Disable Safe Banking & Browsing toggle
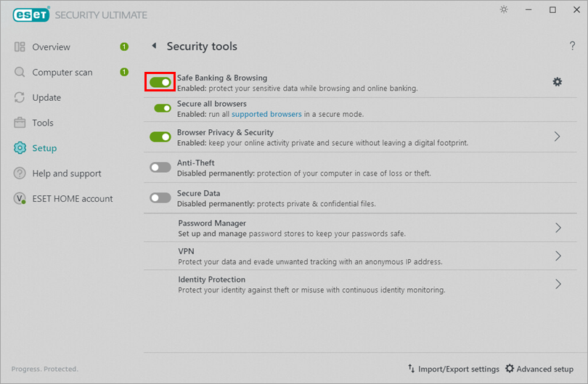 point(160,82)
